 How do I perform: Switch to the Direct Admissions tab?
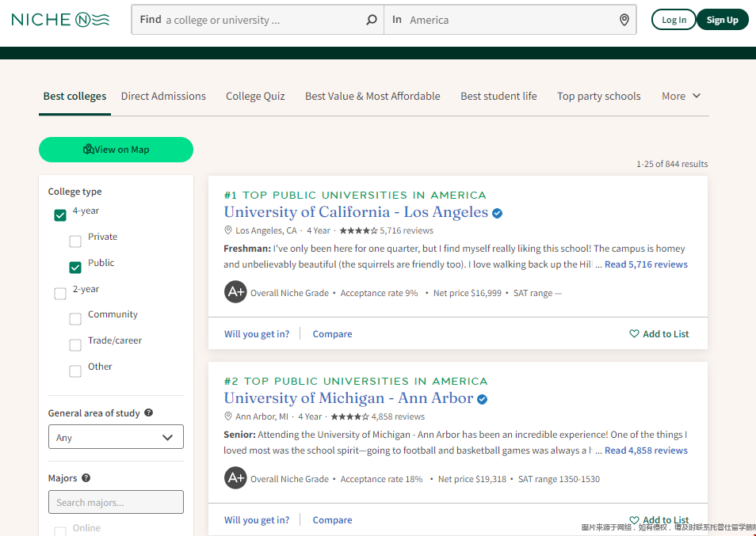(163, 96)
